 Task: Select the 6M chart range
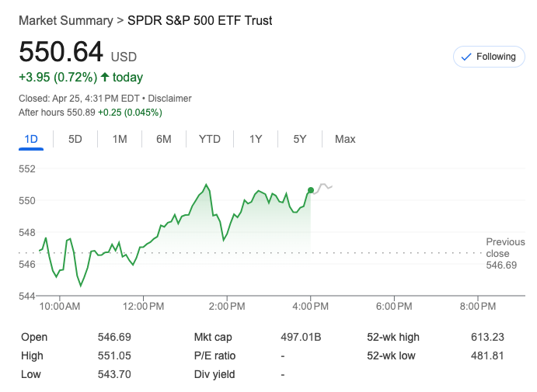coord(163,139)
